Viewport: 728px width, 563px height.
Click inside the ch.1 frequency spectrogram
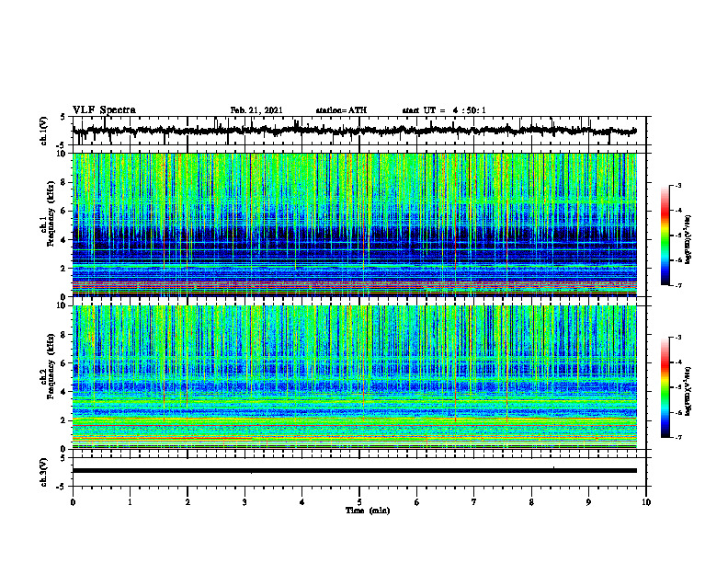(355, 224)
